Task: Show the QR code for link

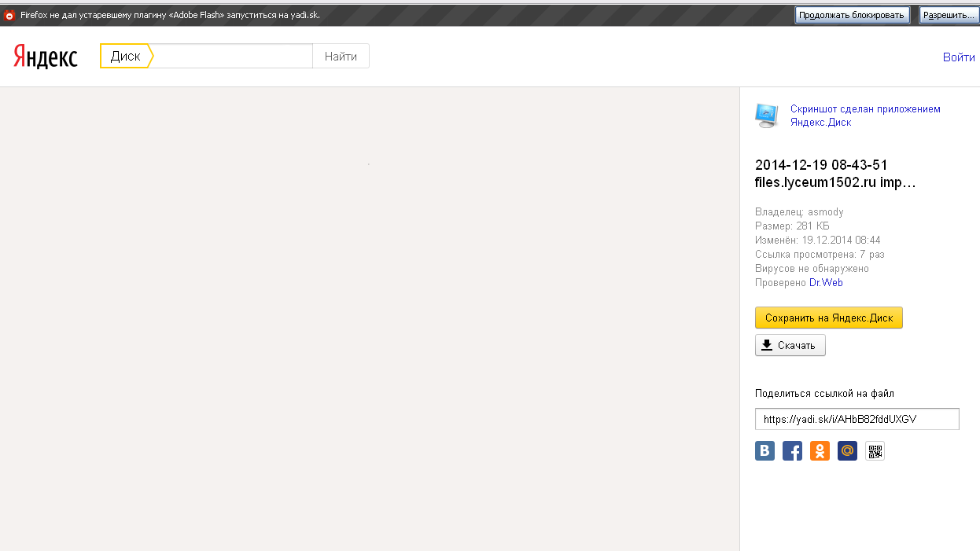Action: tap(875, 450)
